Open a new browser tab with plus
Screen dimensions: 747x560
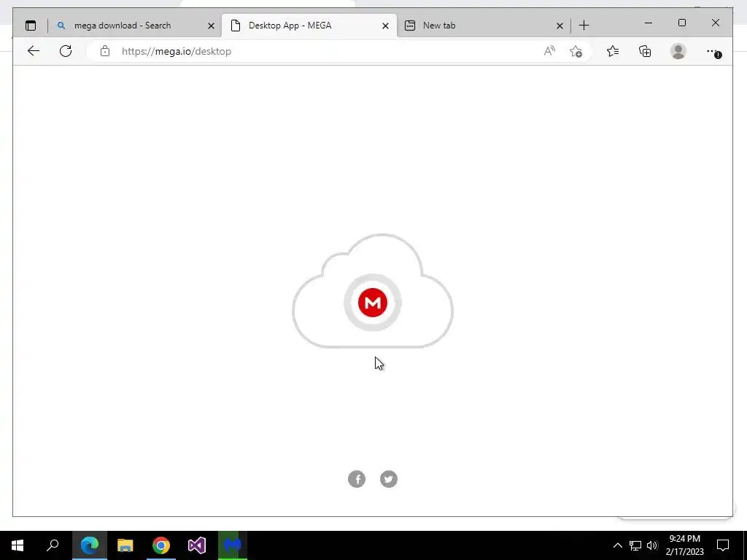click(584, 26)
